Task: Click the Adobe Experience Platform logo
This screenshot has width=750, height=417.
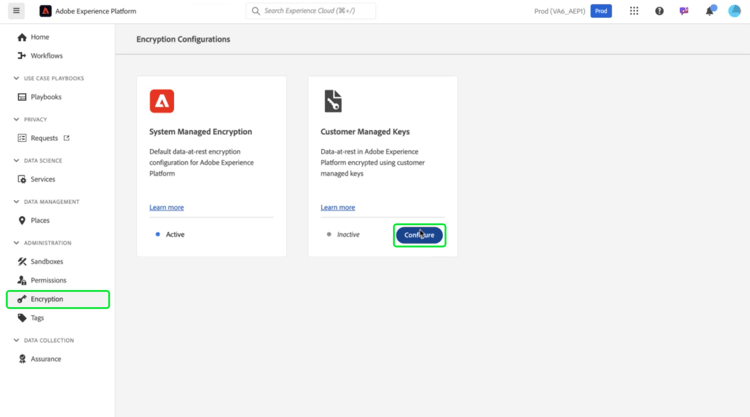Action: click(x=46, y=11)
